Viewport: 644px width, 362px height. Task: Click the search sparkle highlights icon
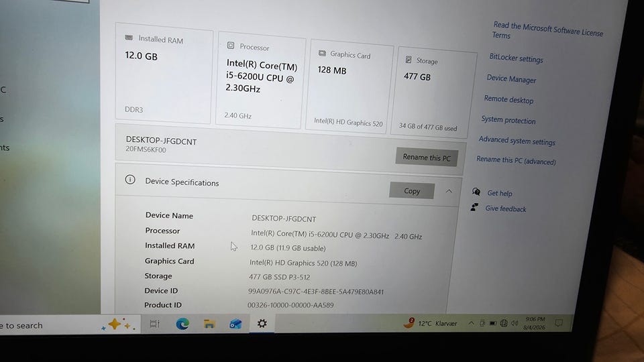point(118,324)
